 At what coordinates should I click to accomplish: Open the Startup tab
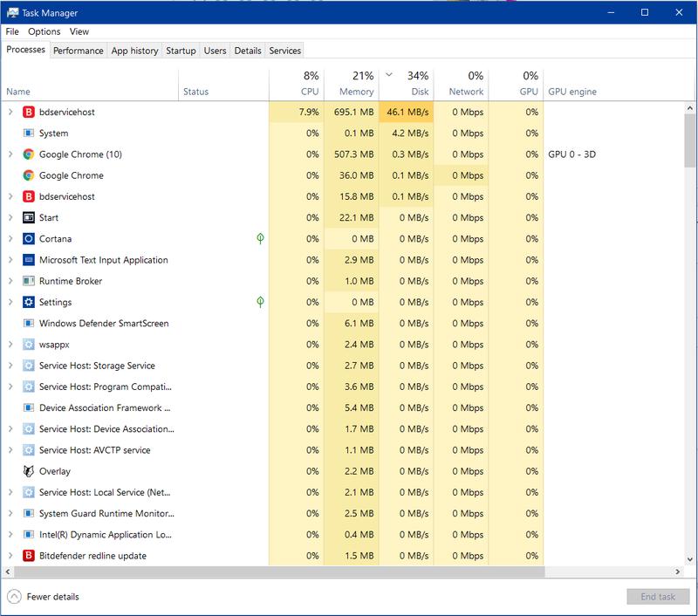(181, 51)
